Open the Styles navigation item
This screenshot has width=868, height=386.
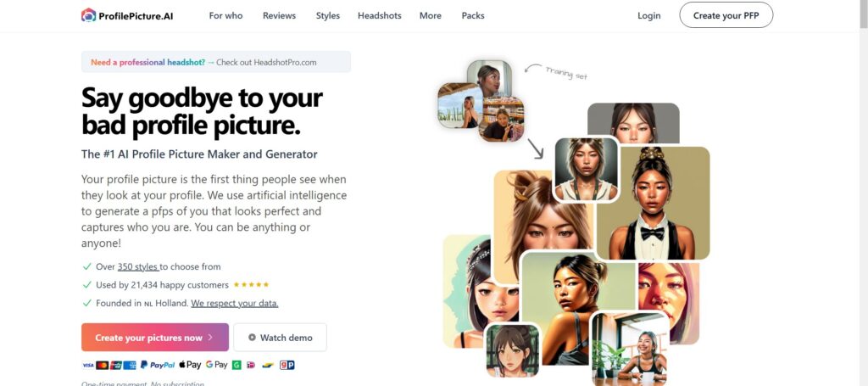[328, 15]
